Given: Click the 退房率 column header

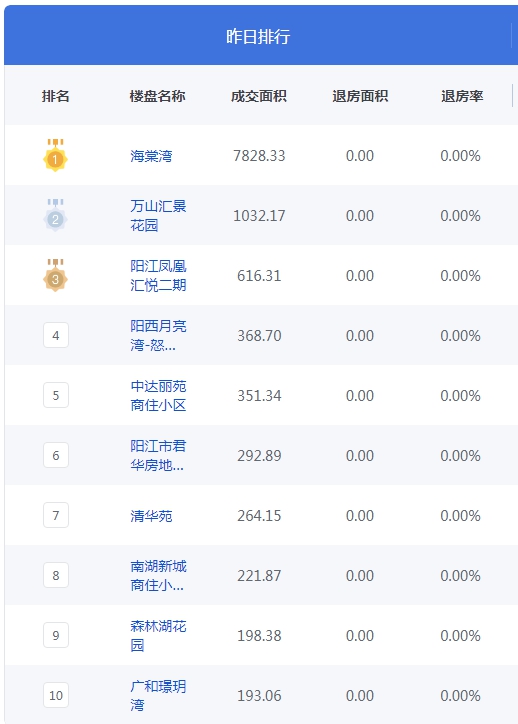Looking at the screenshot, I should coord(462,96).
